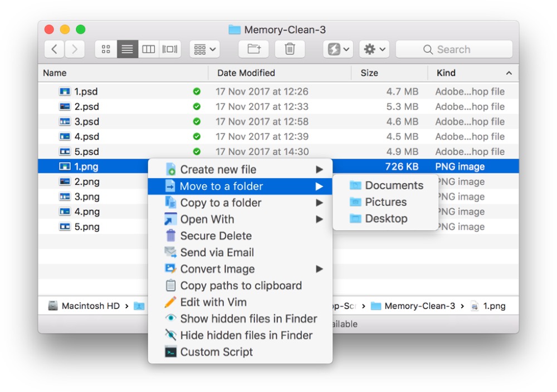Open the gear action menu dropdown

tap(374, 50)
